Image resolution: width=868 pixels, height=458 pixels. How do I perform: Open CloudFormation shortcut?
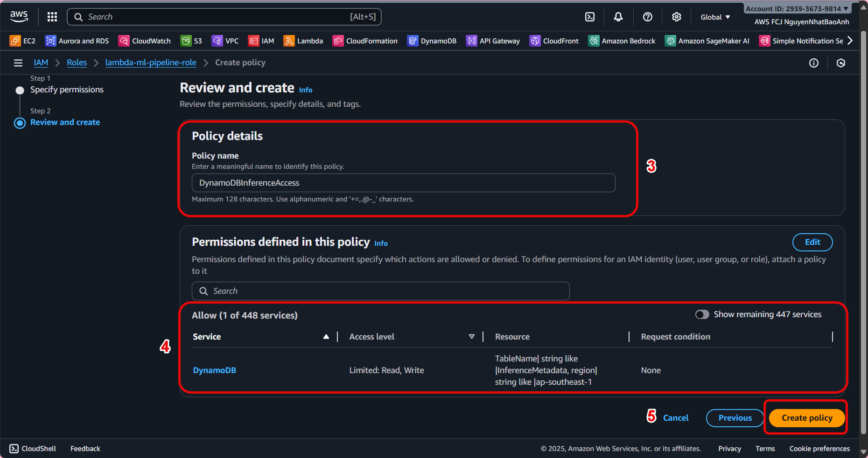tap(365, 41)
